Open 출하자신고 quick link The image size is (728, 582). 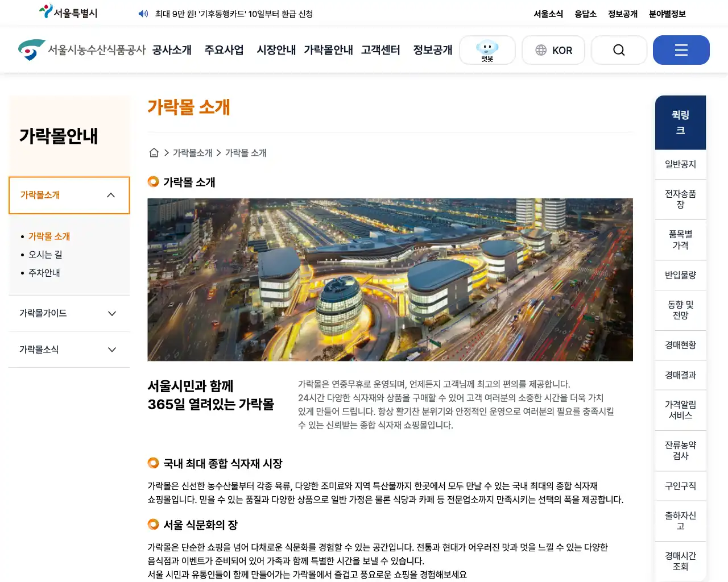click(680, 521)
